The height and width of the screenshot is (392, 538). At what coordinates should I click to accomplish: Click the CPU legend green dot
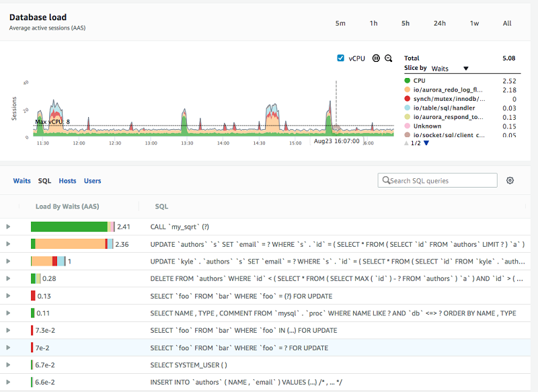(x=408, y=81)
